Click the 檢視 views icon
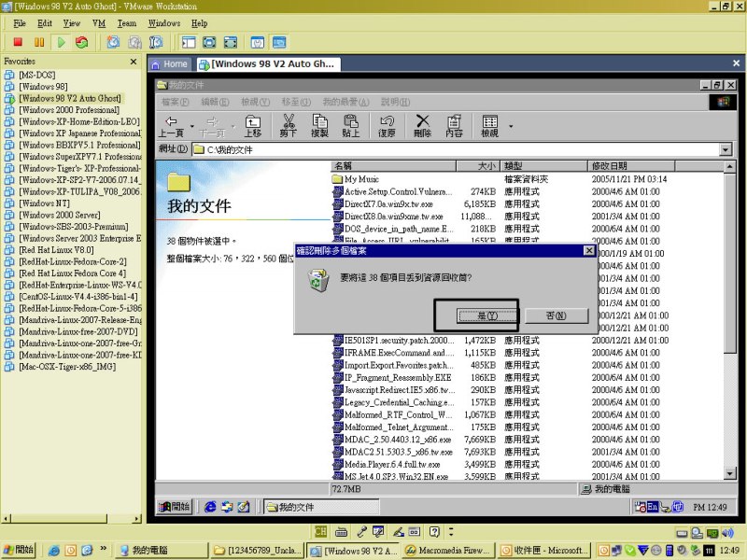The width and height of the screenshot is (747, 560). pyautogui.click(x=489, y=126)
